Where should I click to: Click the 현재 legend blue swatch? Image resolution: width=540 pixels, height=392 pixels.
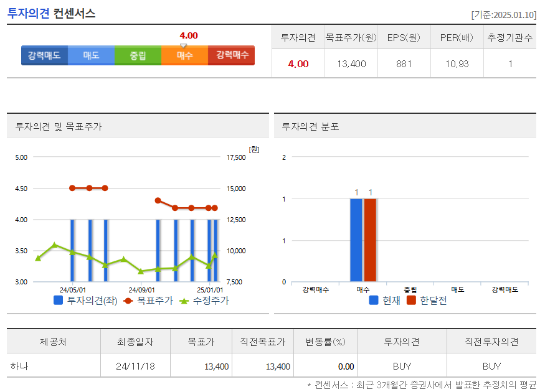(374, 300)
